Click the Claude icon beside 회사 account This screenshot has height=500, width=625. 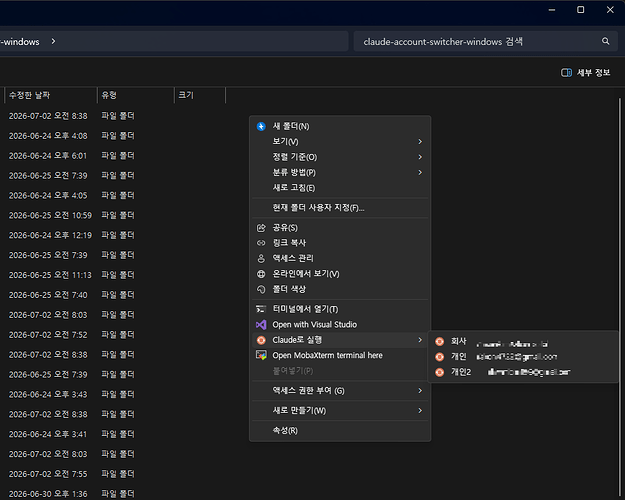point(439,342)
